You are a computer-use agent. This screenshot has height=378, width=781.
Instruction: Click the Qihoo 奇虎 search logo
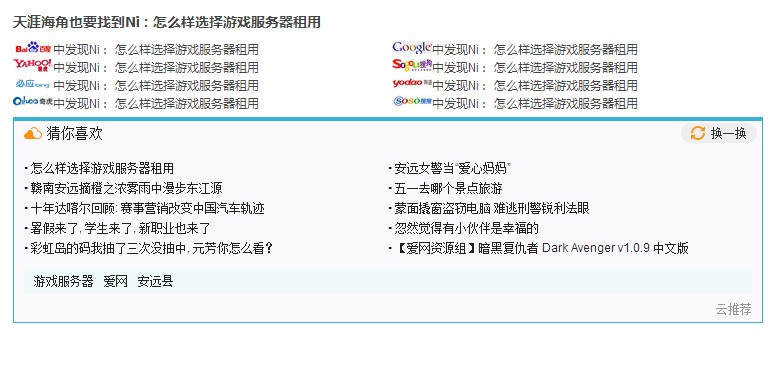coord(32,101)
